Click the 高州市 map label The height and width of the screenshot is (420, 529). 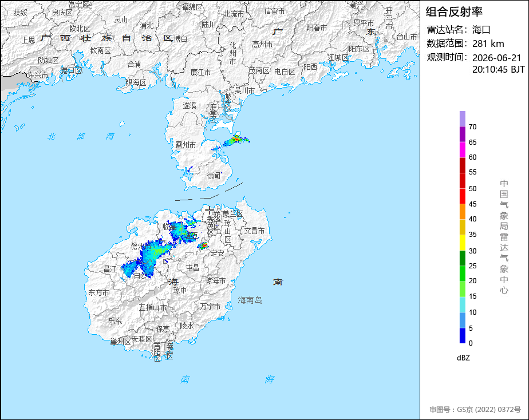[x=262, y=44]
